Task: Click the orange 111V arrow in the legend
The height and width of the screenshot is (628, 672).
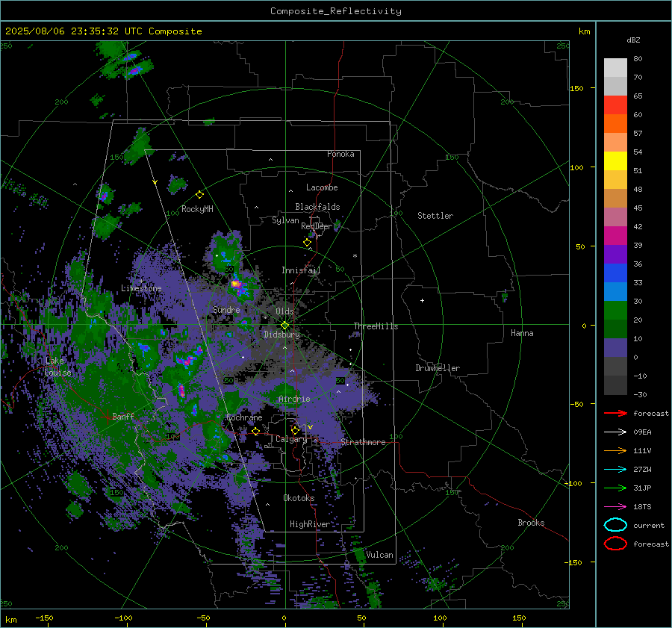Action: pos(615,450)
